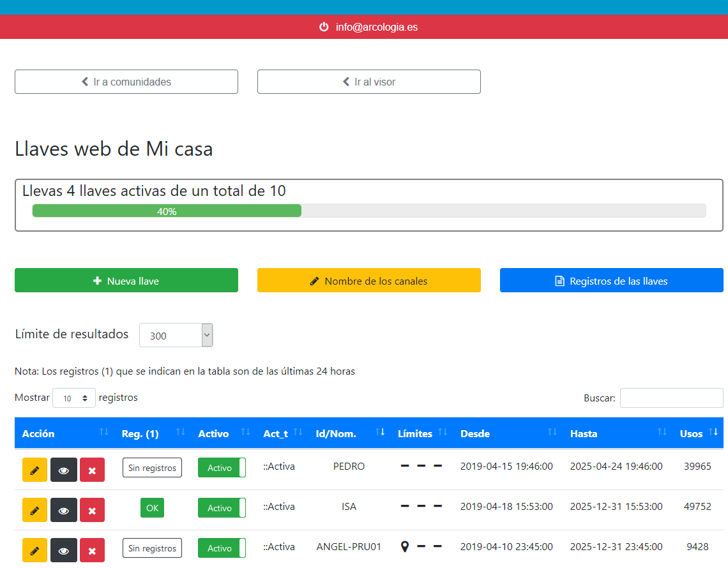Sort the Desde column using its arrows
This screenshot has width=728, height=568.
552,433
